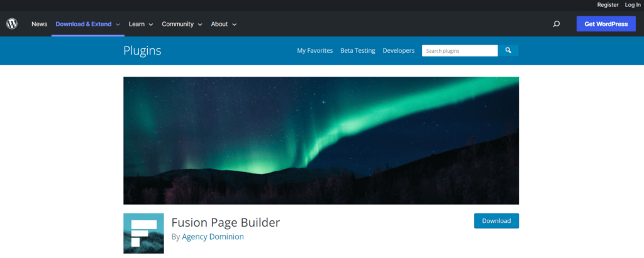Focus the Search plugins input field
This screenshot has width=644, height=258.
460,51
